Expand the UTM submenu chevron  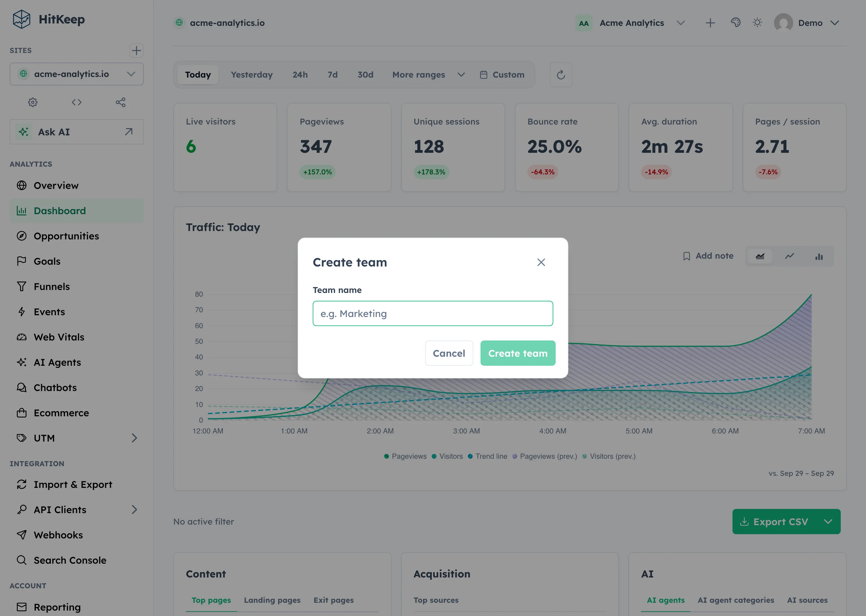click(x=134, y=438)
